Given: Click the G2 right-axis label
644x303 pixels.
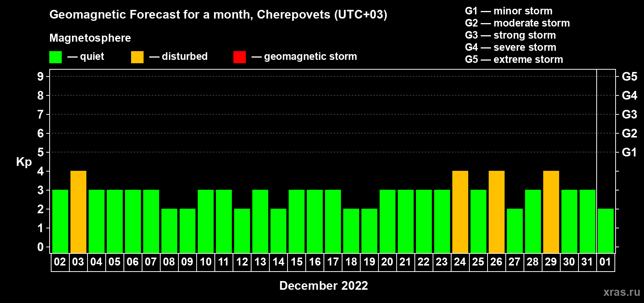Looking at the screenshot, I should (630, 133).
